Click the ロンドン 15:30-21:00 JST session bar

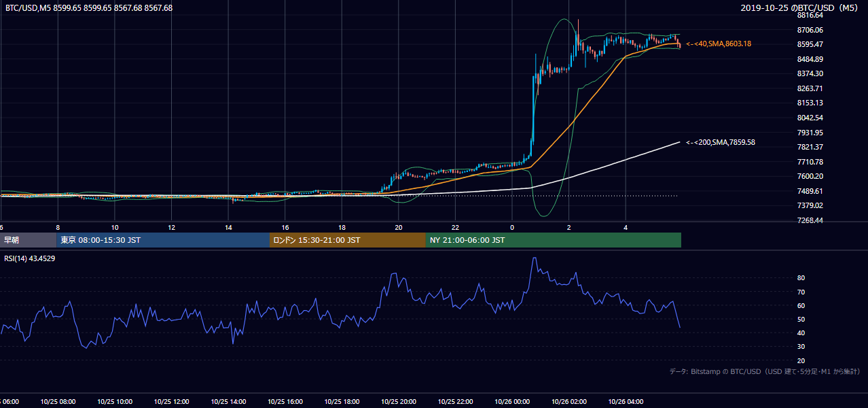(x=348, y=240)
